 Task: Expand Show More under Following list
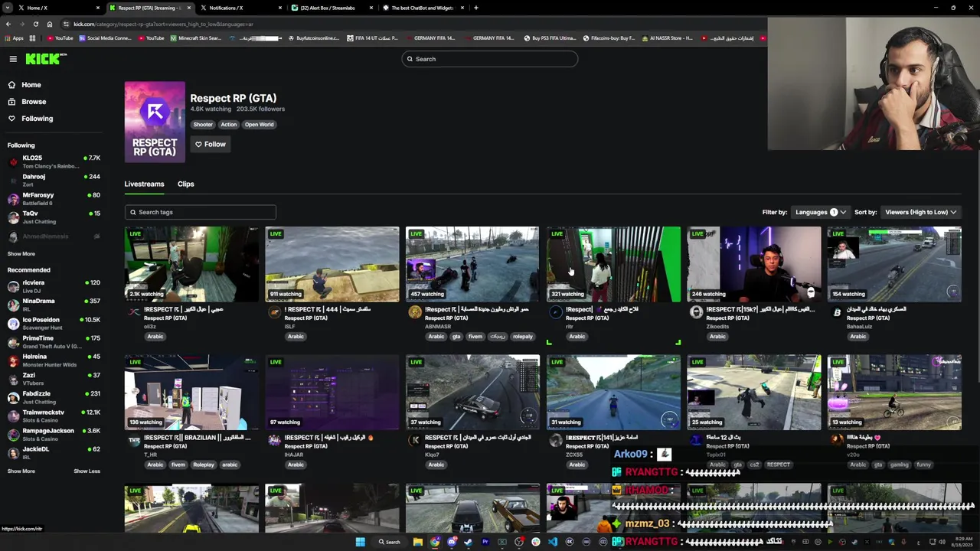click(21, 253)
